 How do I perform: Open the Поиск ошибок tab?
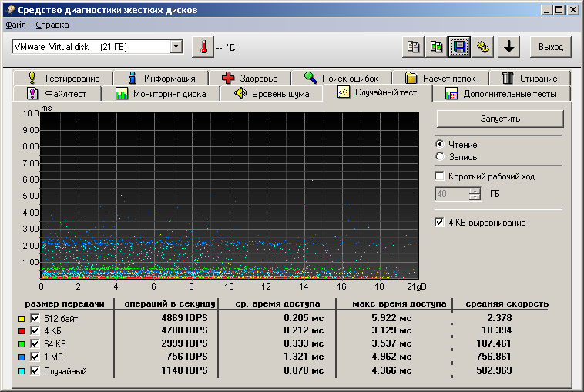(x=341, y=78)
